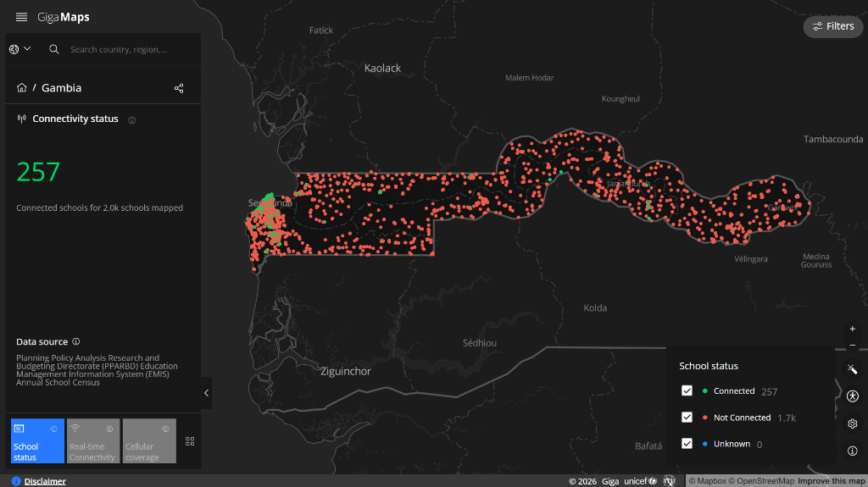Switch to Cellular coverage layer
Image resolution: width=868 pixels, height=487 pixels.
point(149,441)
